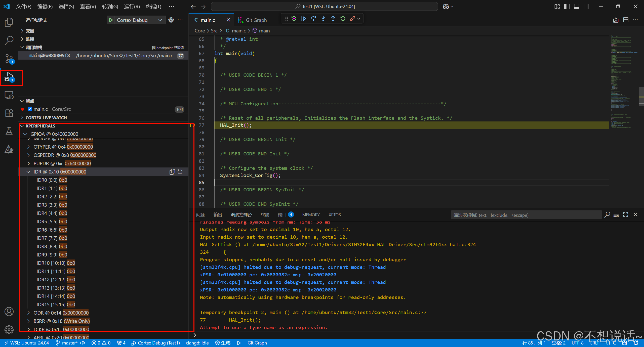Open Git Graph from the status bar

point(257,343)
